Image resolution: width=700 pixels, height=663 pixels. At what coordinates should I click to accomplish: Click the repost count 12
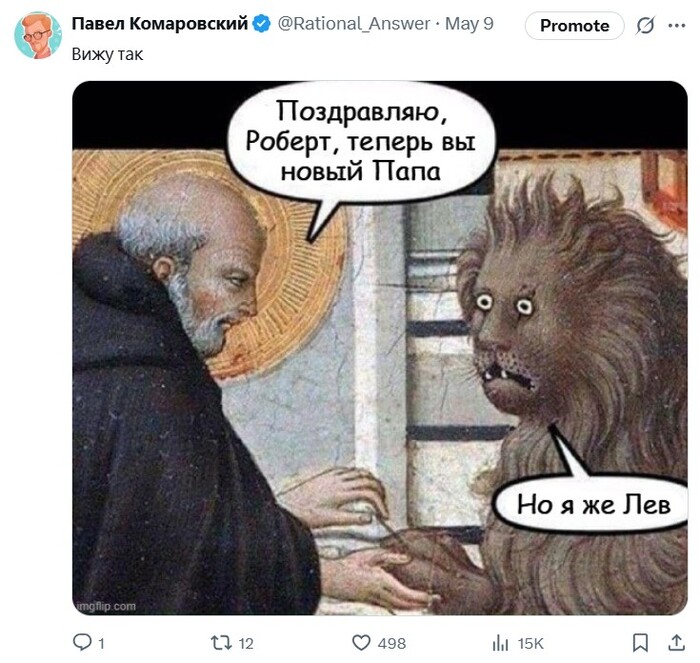click(x=246, y=643)
